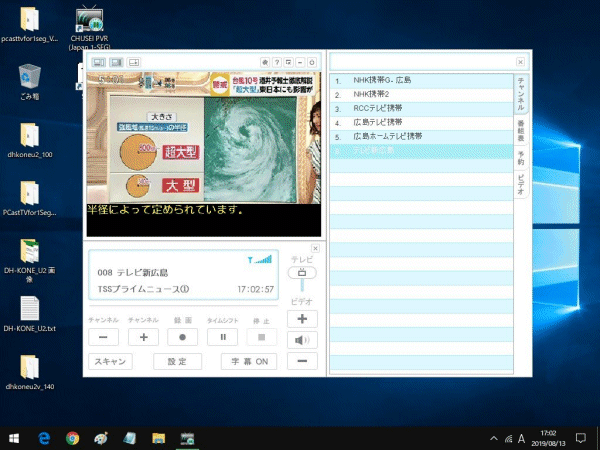Go to previous channel with the minus button
Image resolution: width=600 pixels, height=450 pixels.
(x=103, y=337)
